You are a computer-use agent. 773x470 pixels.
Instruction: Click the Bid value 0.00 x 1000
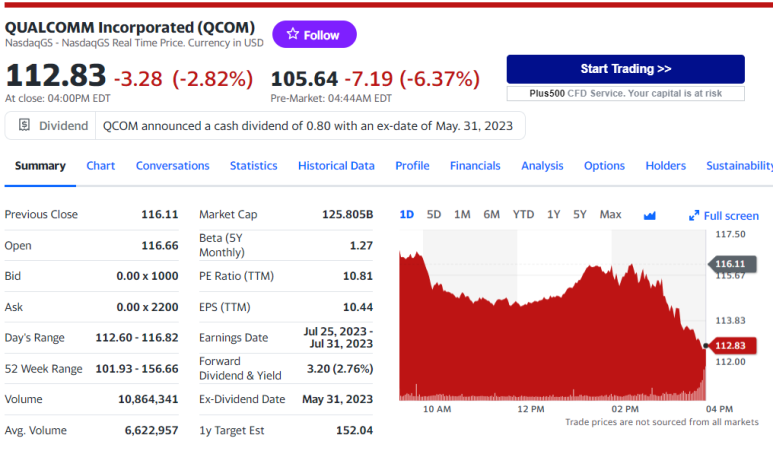pos(147,276)
